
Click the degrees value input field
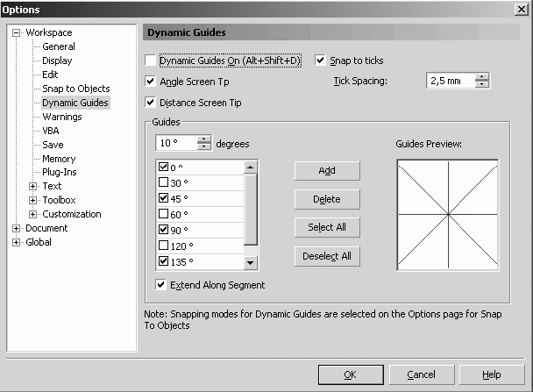pos(176,144)
